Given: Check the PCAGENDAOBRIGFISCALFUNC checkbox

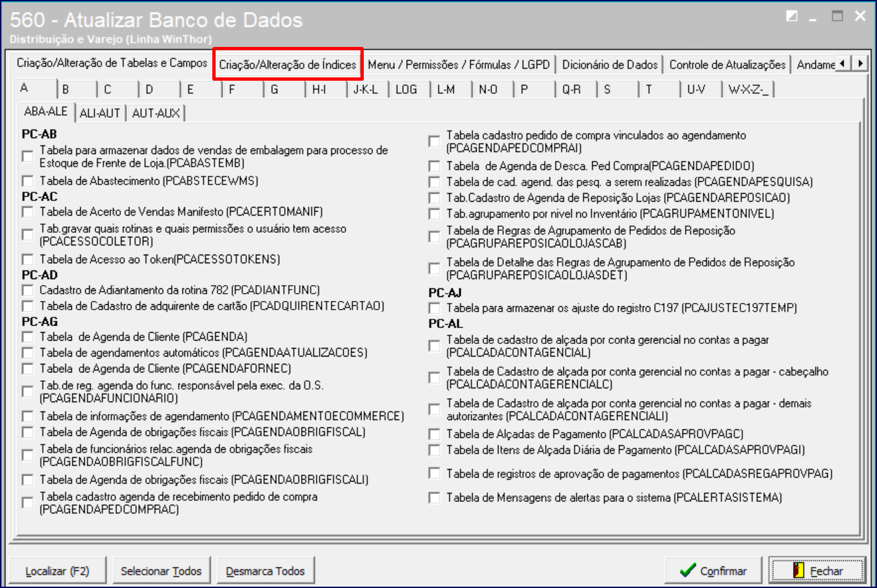Looking at the screenshot, I should [x=27, y=455].
